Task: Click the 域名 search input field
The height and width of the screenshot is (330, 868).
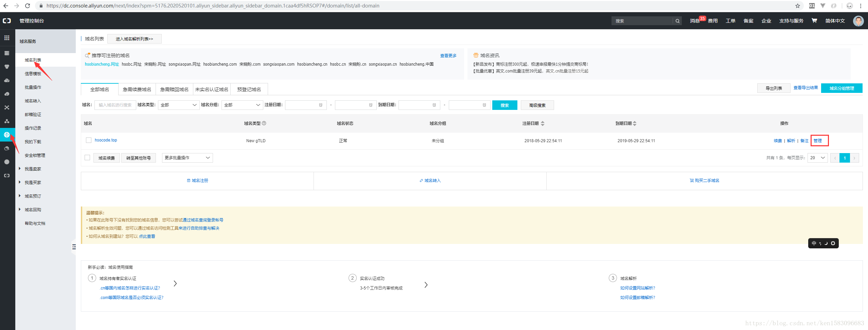Action: point(116,105)
